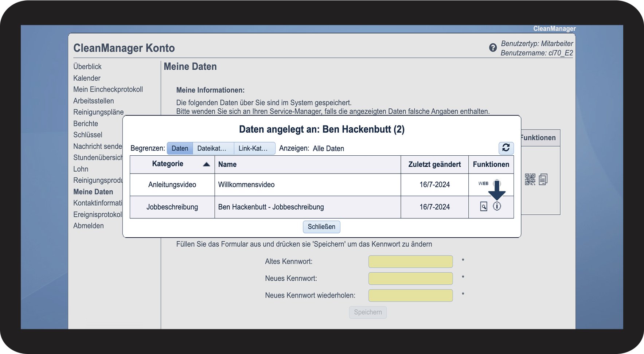Viewport: 644px width, 354px height.
Task: Open the WEB link for Willkommensvideo
Action: [483, 183]
